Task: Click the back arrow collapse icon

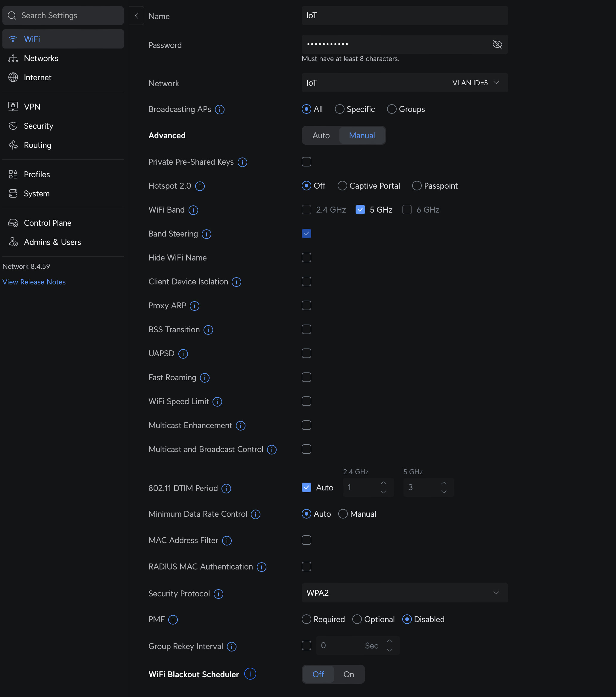Action: (x=136, y=16)
